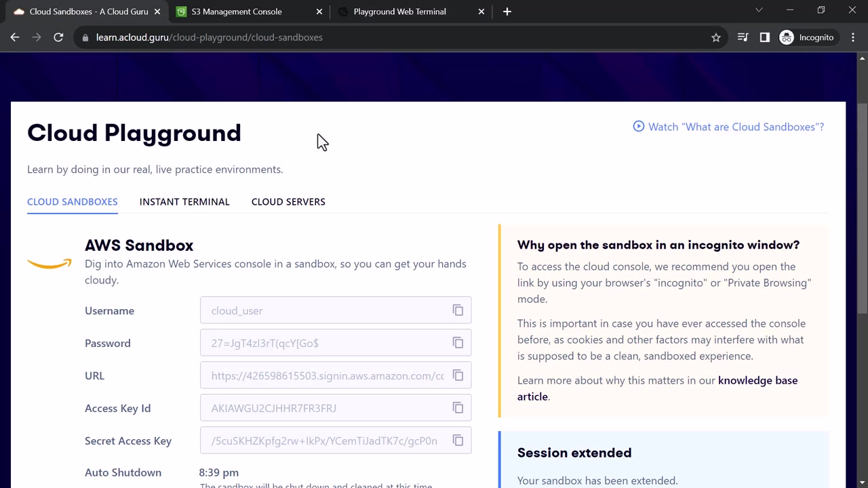This screenshot has height=488, width=868.
Task: Open the knowledge base article link
Action: tap(757, 380)
